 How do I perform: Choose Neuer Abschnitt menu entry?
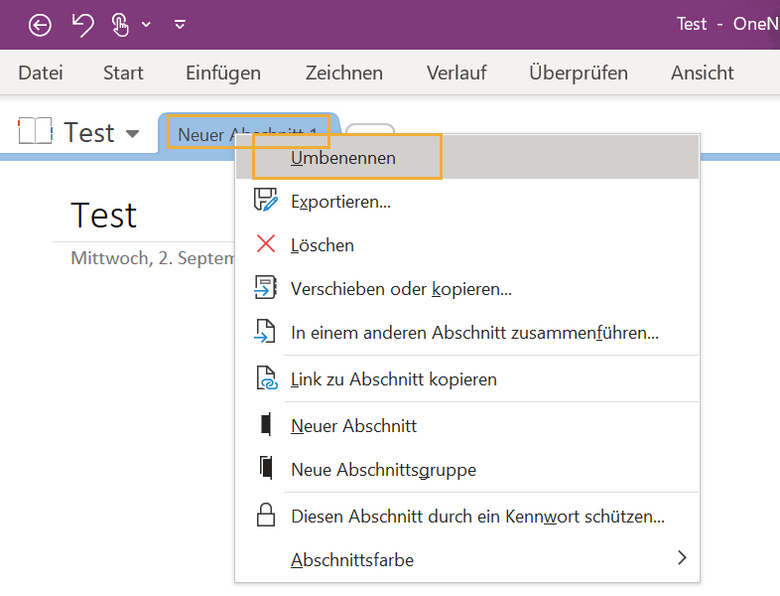[467, 426]
